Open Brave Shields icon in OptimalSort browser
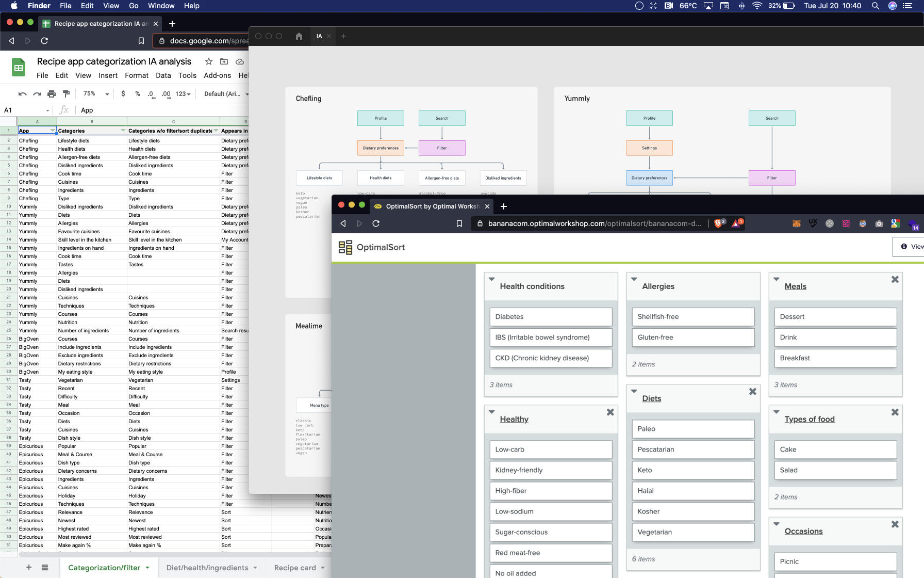The height and width of the screenshot is (578, 924). [718, 223]
